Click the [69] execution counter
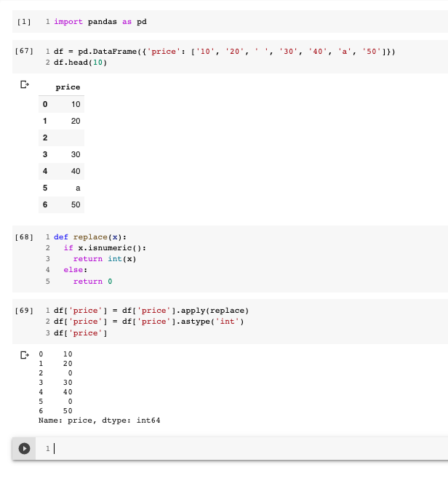448x478 pixels. click(23, 311)
